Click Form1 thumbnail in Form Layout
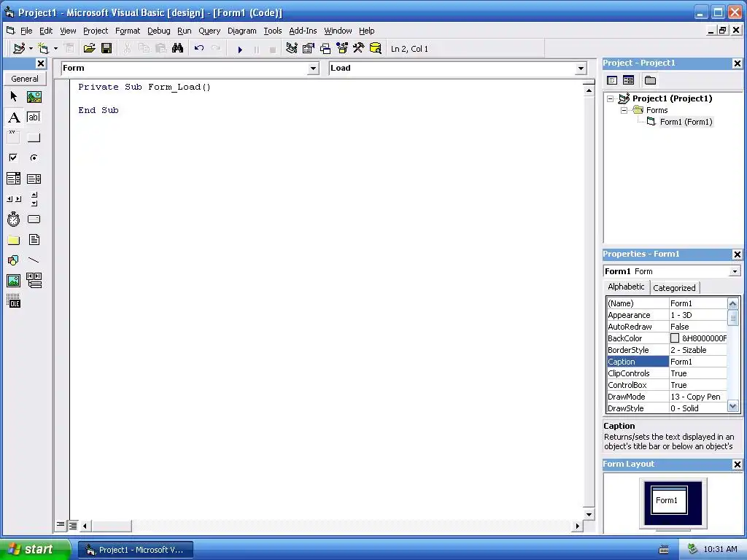This screenshot has height=560, width=747. pyautogui.click(x=669, y=500)
